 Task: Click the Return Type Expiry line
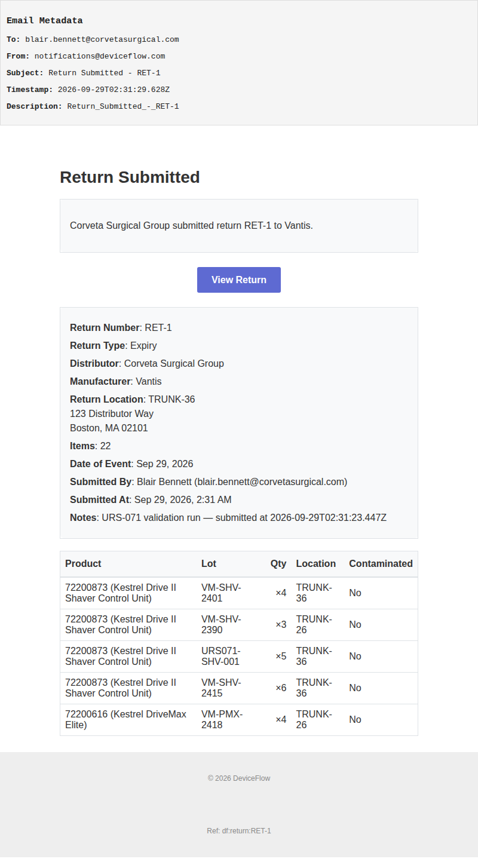click(x=114, y=345)
